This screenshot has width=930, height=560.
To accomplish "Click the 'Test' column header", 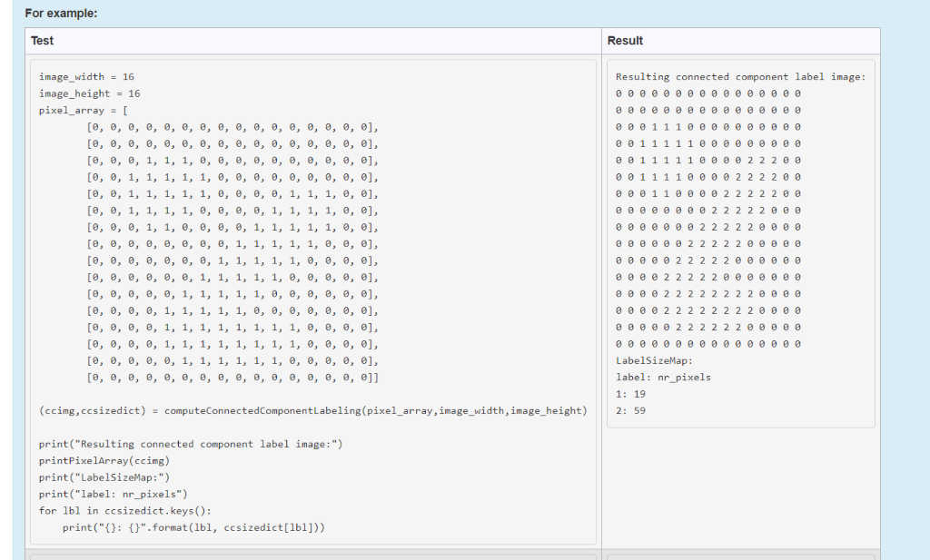I will coord(42,40).
